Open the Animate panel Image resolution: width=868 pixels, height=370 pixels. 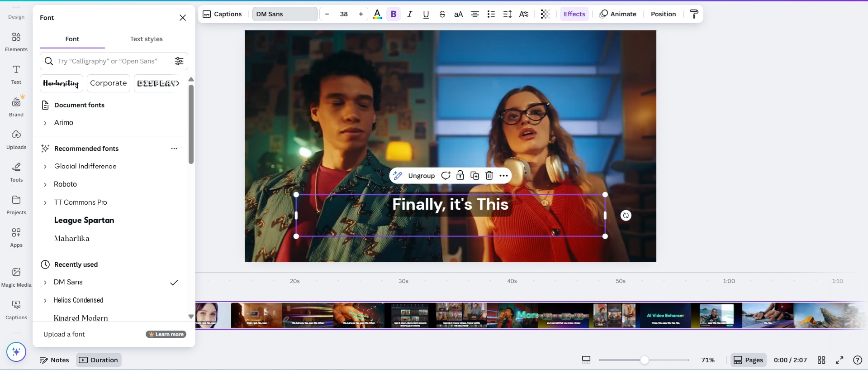tap(618, 14)
